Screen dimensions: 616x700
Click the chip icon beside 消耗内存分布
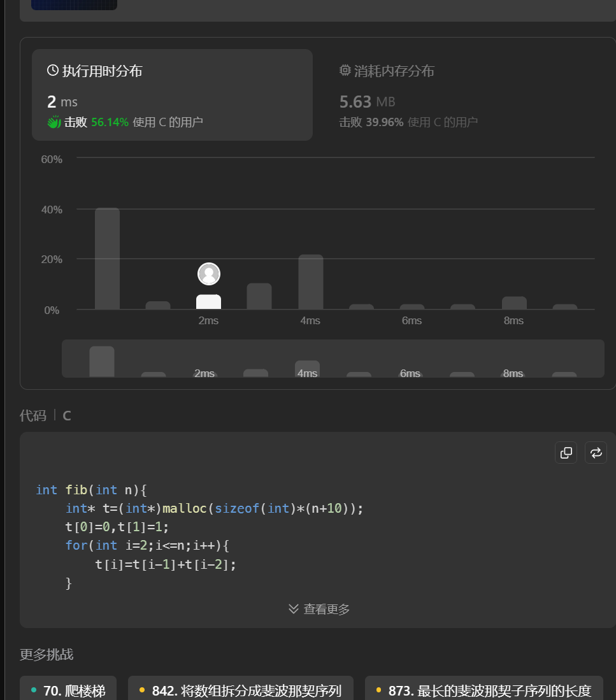tap(345, 71)
